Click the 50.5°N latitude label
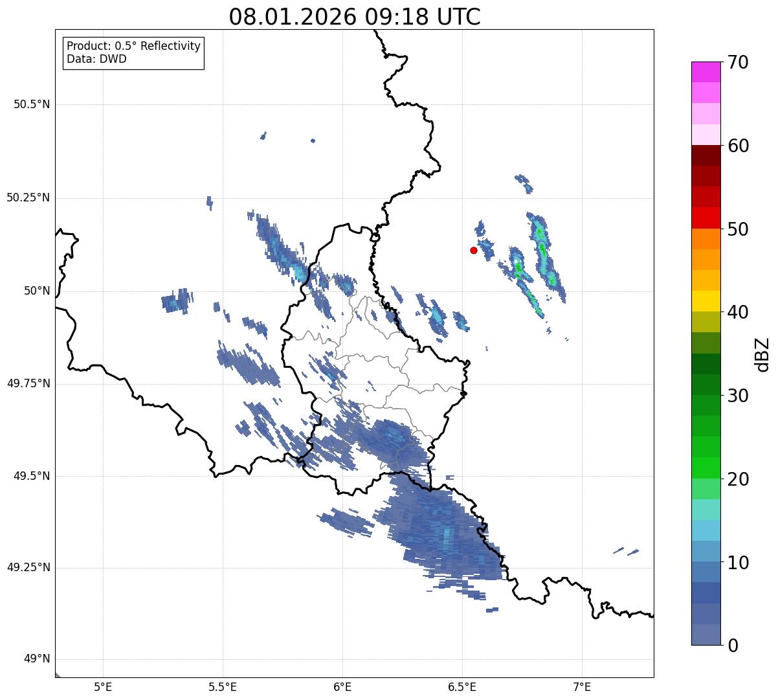The image size is (778, 700). coord(32,104)
